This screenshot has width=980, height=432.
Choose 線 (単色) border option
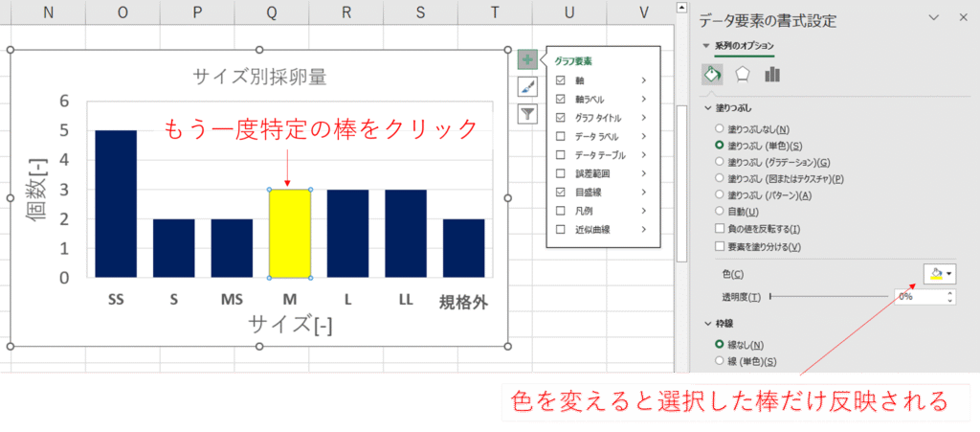[720, 361]
